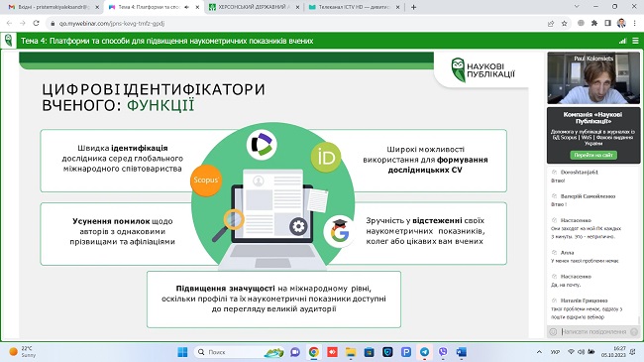Screen dimensions: 644x362
Task: Switch to the Gmail inbox tab
Action: (53, 7)
